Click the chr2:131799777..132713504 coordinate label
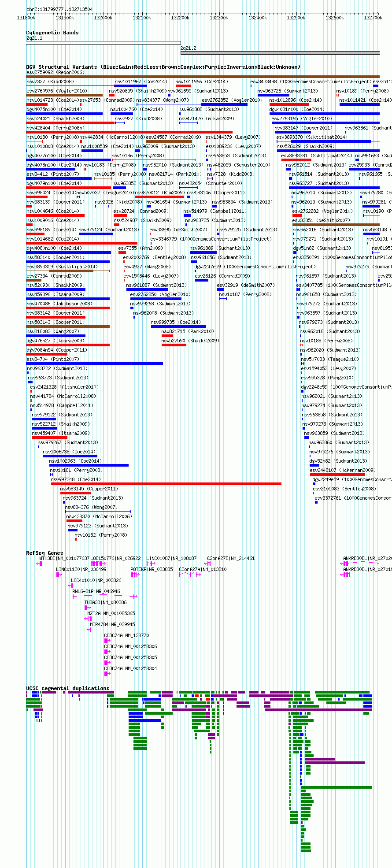Image resolution: width=392 pixels, height=868 pixels. tap(59, 9)
